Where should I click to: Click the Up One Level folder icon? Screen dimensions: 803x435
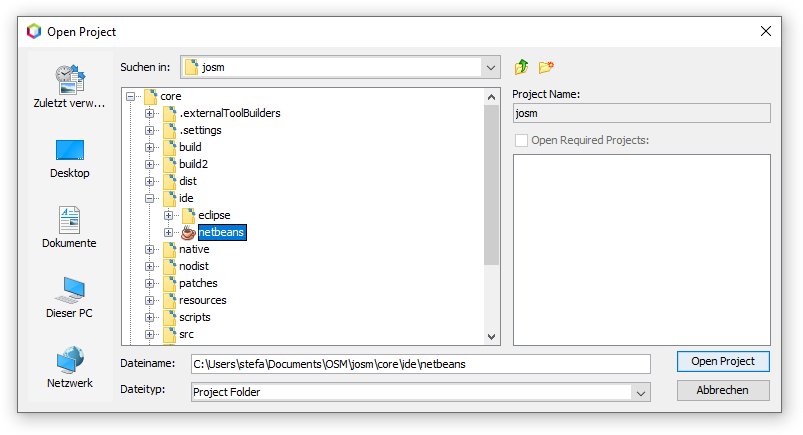(x=521, y=67)
